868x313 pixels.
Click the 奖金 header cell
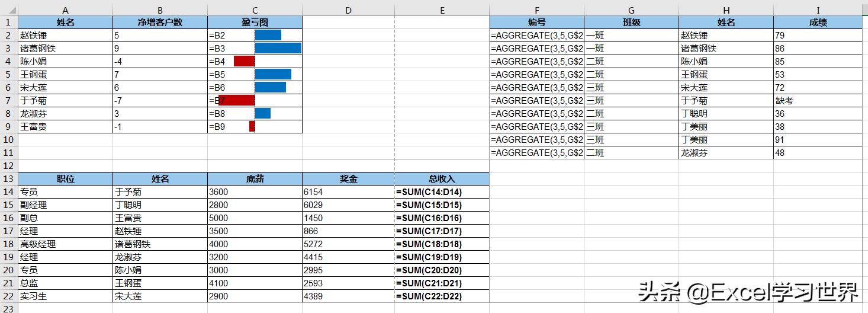[348, 179]
